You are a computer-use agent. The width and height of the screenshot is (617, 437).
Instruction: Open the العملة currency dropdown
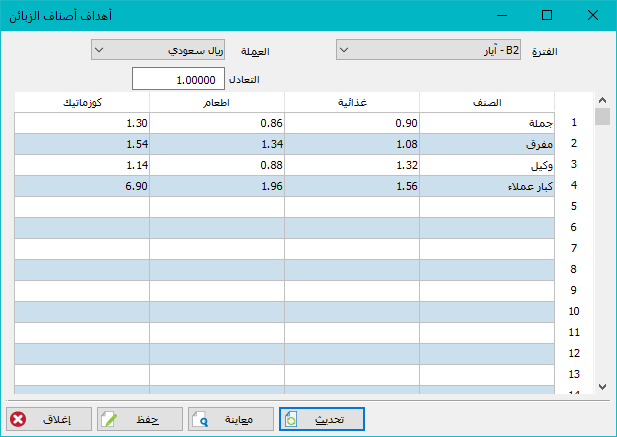(158, 50)
